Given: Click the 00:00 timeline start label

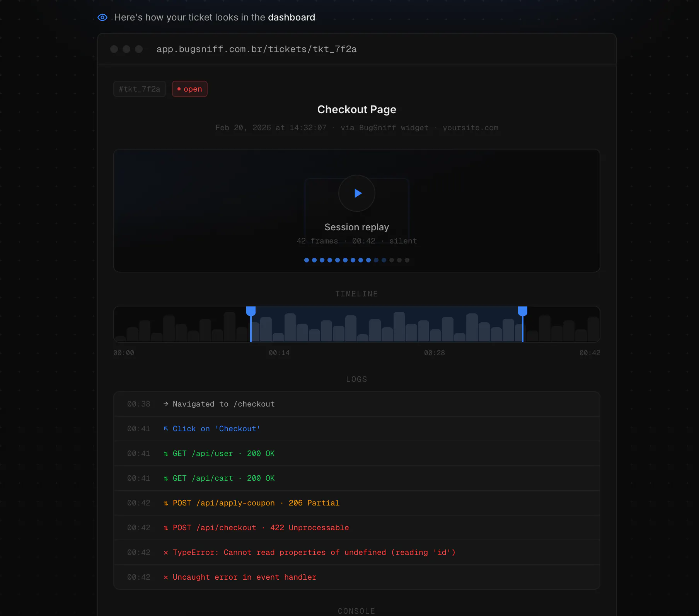Looking at the screenshot, I should [124, 353].
